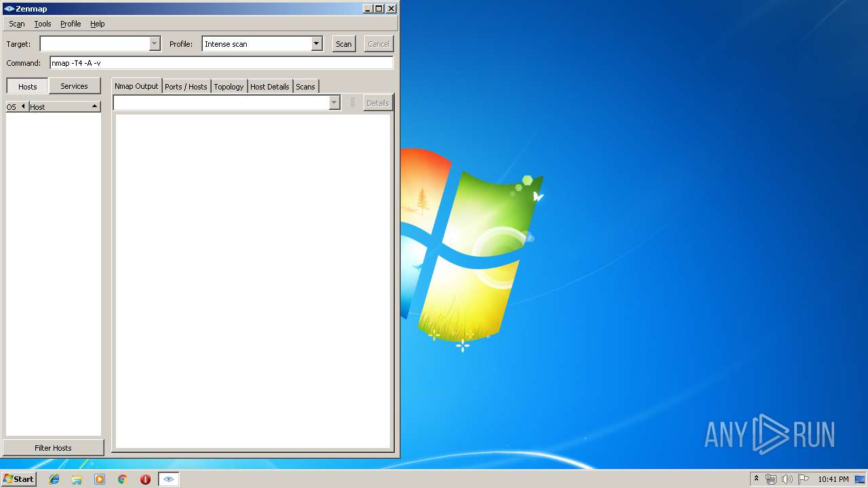Open the media player taskbar icon
This screenshot has width=868, height=488.
pos(100,479)
